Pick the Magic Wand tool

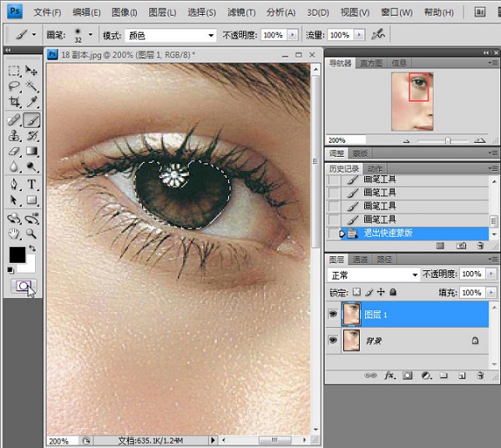tap(32, 86)
